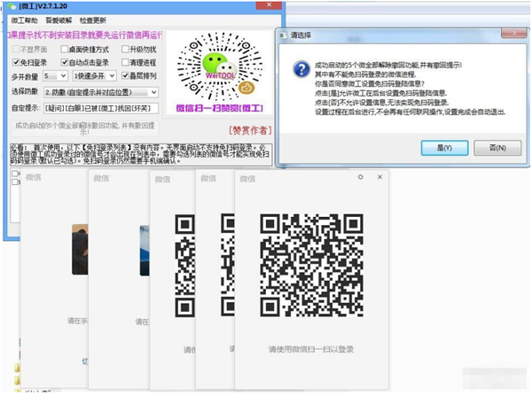Click the QR code in the third 微信 window
This screenshot has width=532, height=395.
point(185,266)
